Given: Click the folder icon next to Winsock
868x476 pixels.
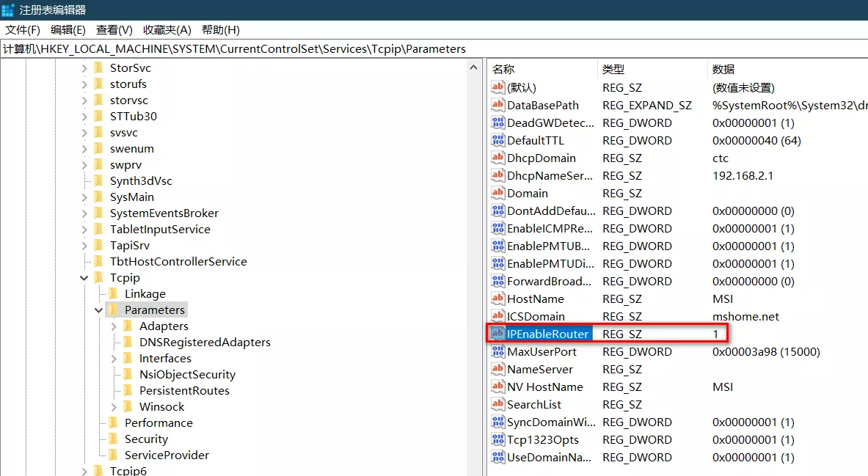Looking at the screenshot, I should coord(128,406).
